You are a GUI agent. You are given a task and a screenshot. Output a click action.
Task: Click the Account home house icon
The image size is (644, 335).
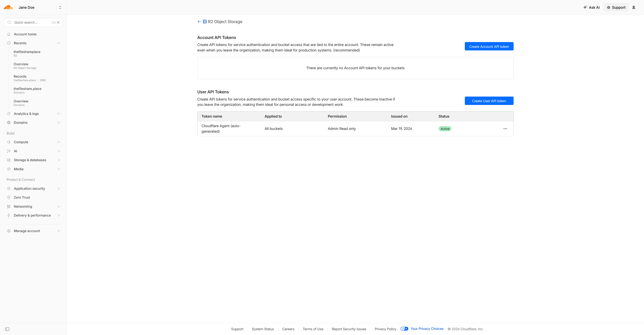[9, 34]
